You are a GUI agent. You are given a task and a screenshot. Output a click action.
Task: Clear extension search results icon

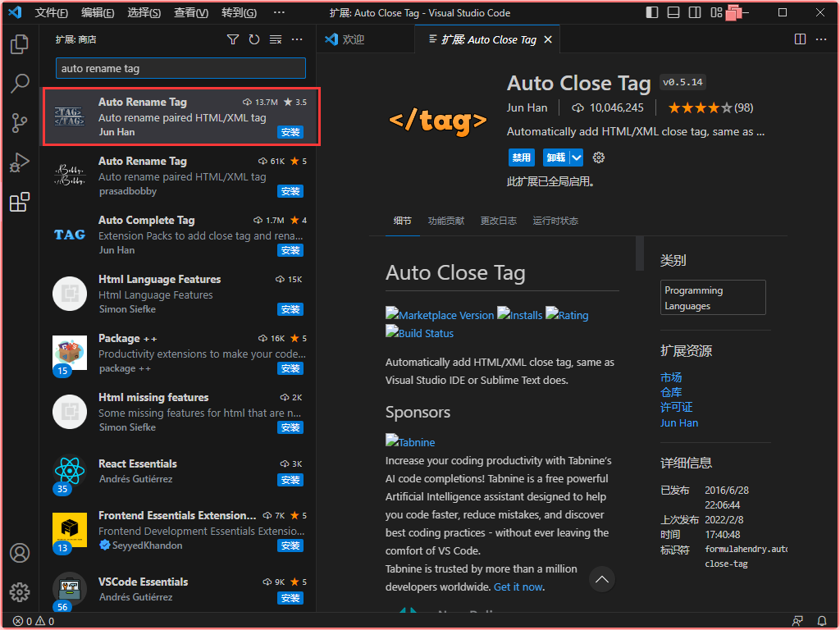pyautogui.click(x=276, y=39)
